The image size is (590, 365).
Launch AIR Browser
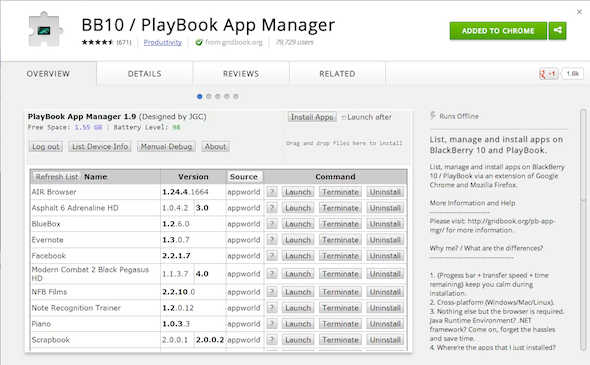click(298, 192)
